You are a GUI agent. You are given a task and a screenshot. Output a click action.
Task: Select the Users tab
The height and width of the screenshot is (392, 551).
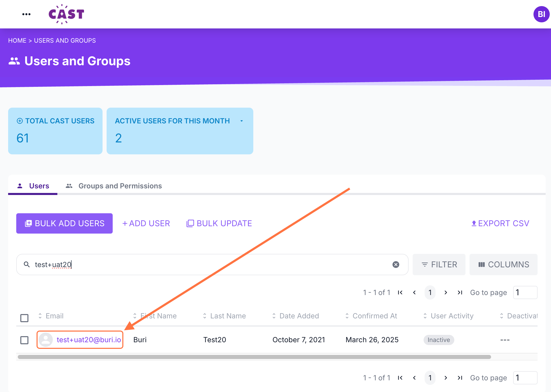click(39, 186)
